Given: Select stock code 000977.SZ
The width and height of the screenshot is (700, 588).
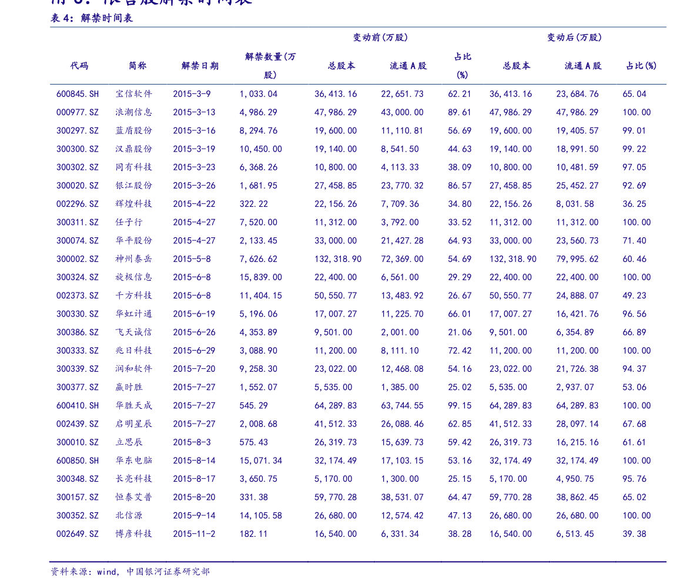Looking at the screenshot, I should 78,112.
